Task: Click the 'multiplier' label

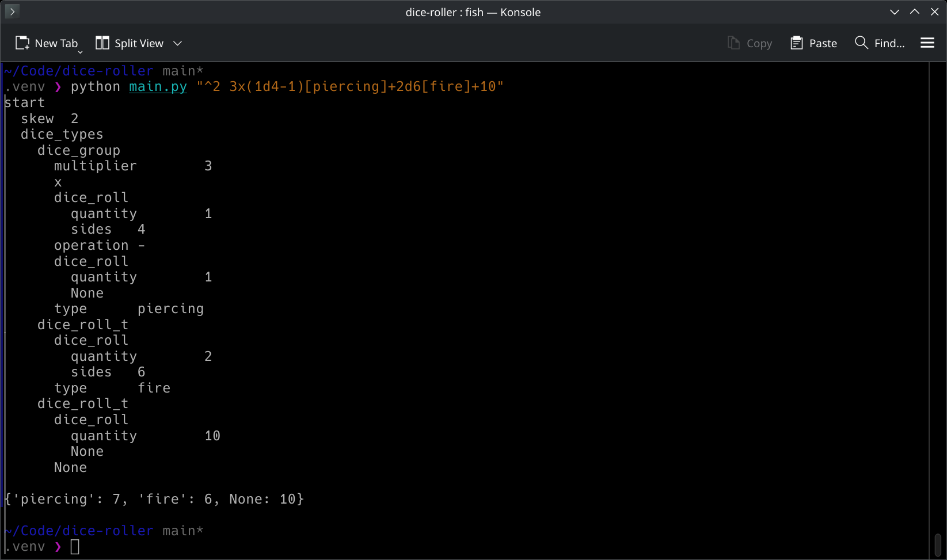Action: click(96, 166)
